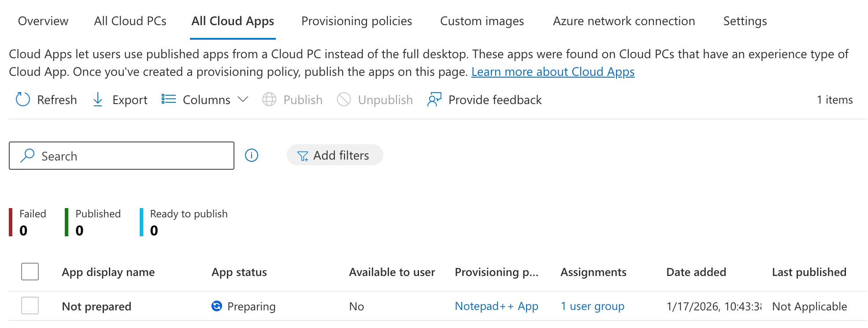Screen dimensions: 868x328
Task: Click the info icon beside Search box
Action: click(252, 155)
